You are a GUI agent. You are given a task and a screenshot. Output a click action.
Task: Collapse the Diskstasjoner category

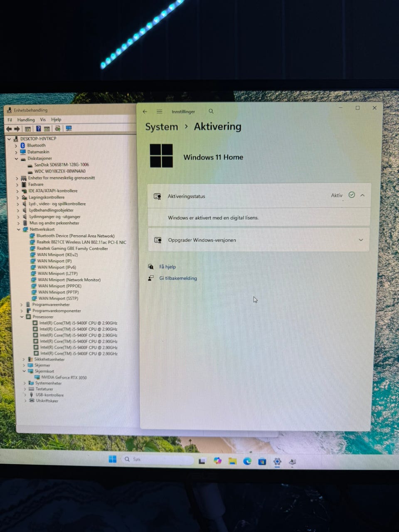(x=17, y=159)
